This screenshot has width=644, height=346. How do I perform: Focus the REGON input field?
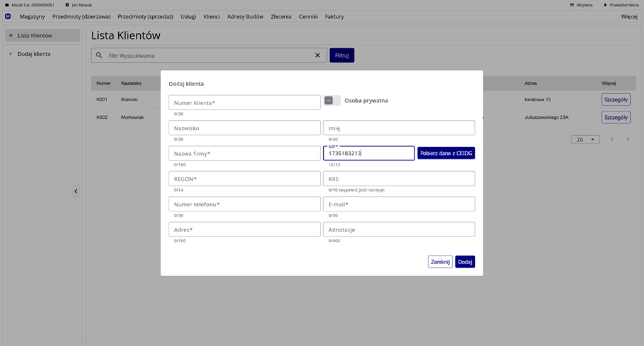click(x=245, y=179)
